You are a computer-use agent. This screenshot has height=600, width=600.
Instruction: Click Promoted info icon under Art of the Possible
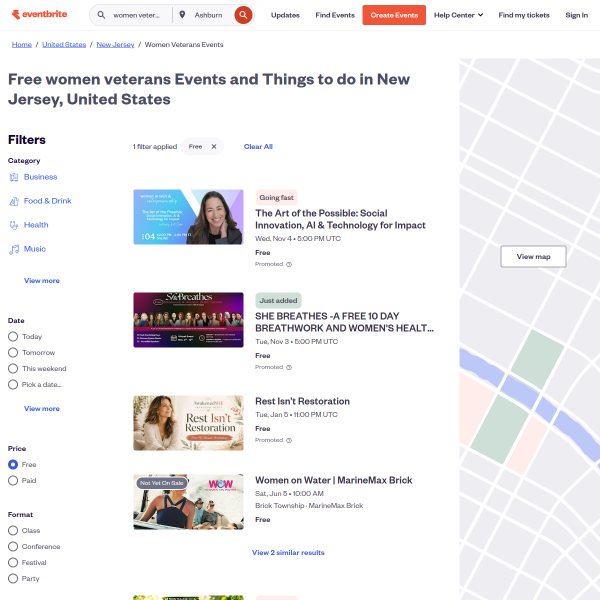coord(289,264)
